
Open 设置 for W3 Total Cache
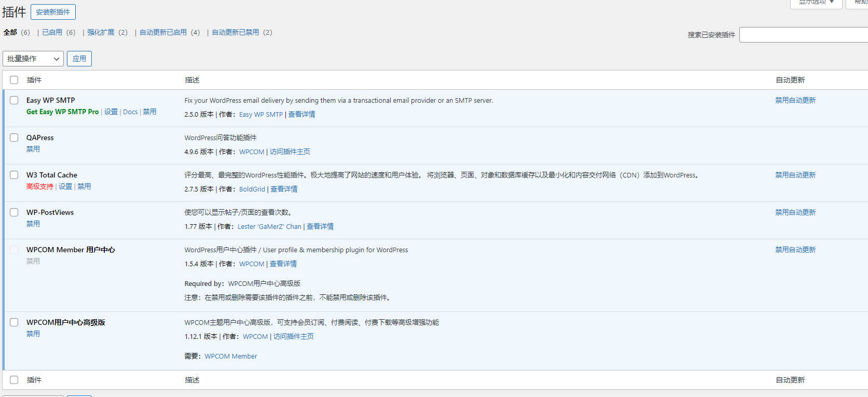[x=65, y=186]
